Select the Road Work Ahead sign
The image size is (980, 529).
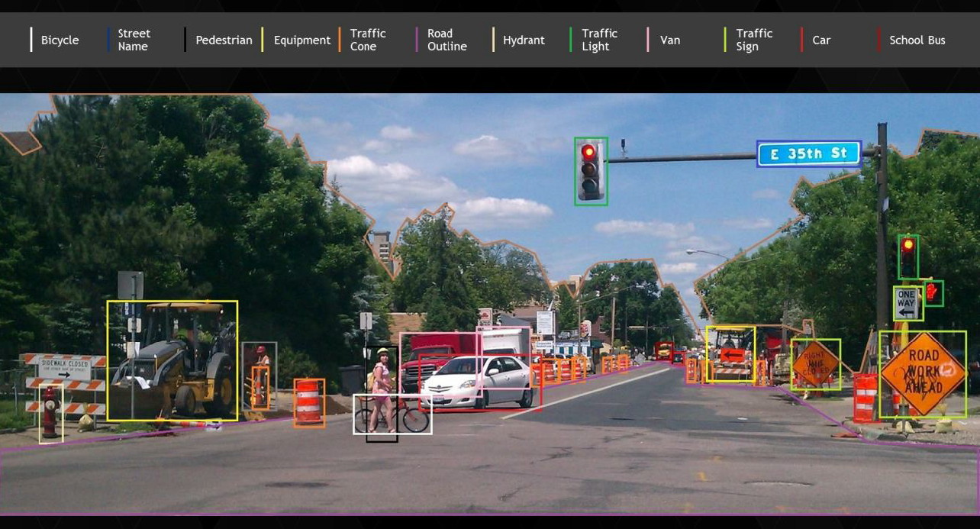click(x=922, y=373)
